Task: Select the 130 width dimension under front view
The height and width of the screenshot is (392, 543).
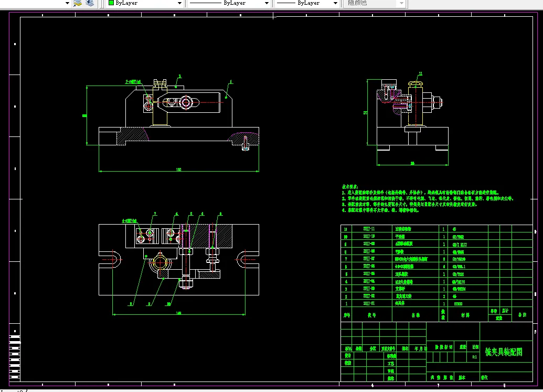Action: (x=179, y=169)
